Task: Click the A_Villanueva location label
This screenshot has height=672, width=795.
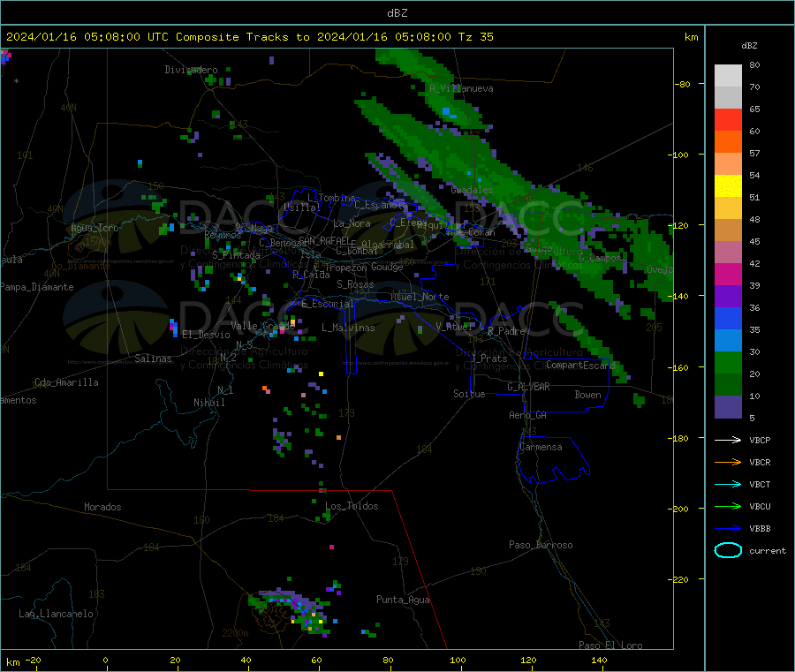Action: (461, 88)
